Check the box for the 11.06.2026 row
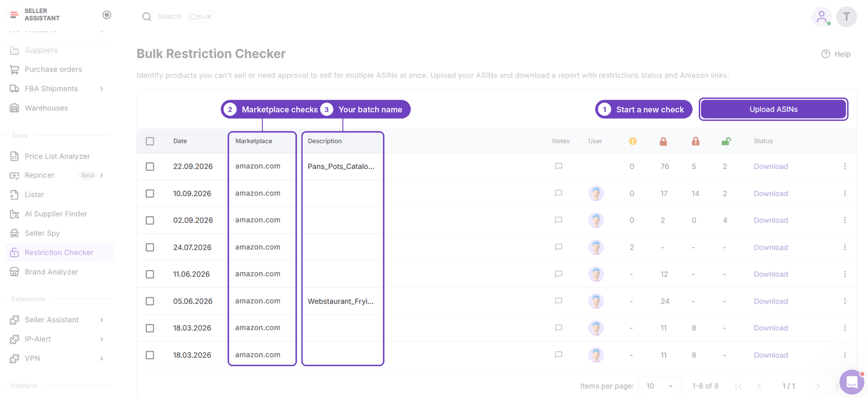 (x=150, y=274)
